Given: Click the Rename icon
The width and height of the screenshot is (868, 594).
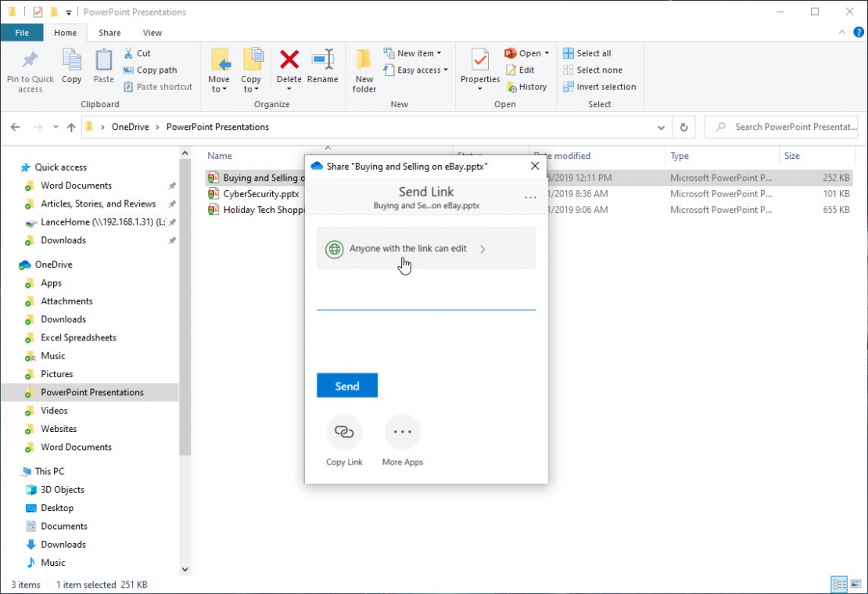Looking at the screenshot, I should (324, 69).
